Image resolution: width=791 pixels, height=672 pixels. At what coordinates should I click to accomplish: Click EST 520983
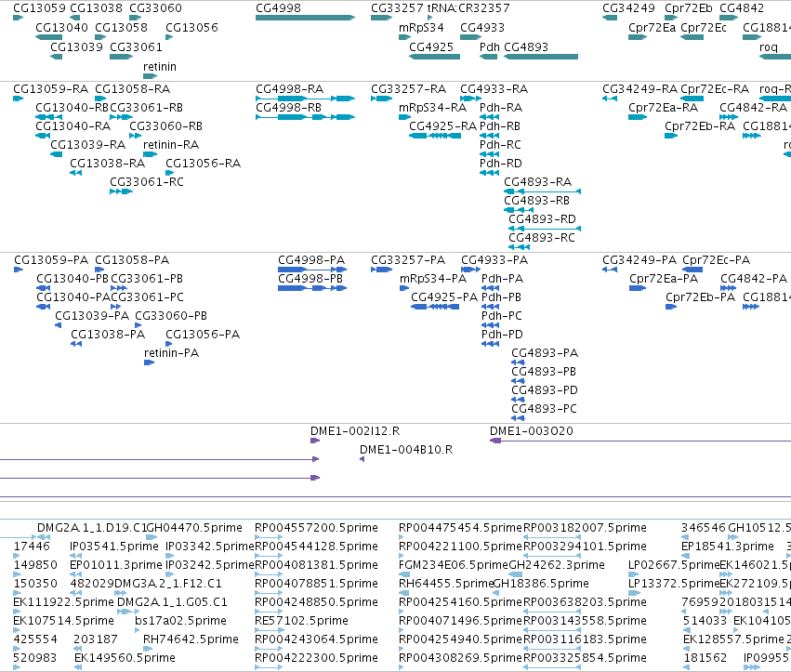pyautogui.click(x=34, y=658)
